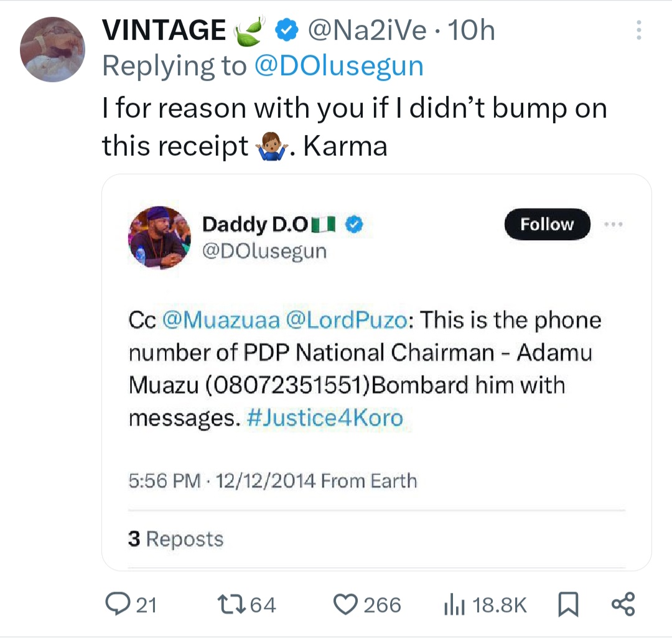Bookmark this tweet
Viewport: 672px width, 639px height.
[567, 604]
